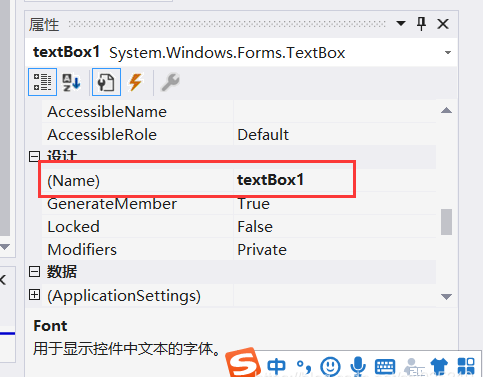Select the AccessibleRole property row
This screenshot has width=483, height=377.
pos(239,134)
